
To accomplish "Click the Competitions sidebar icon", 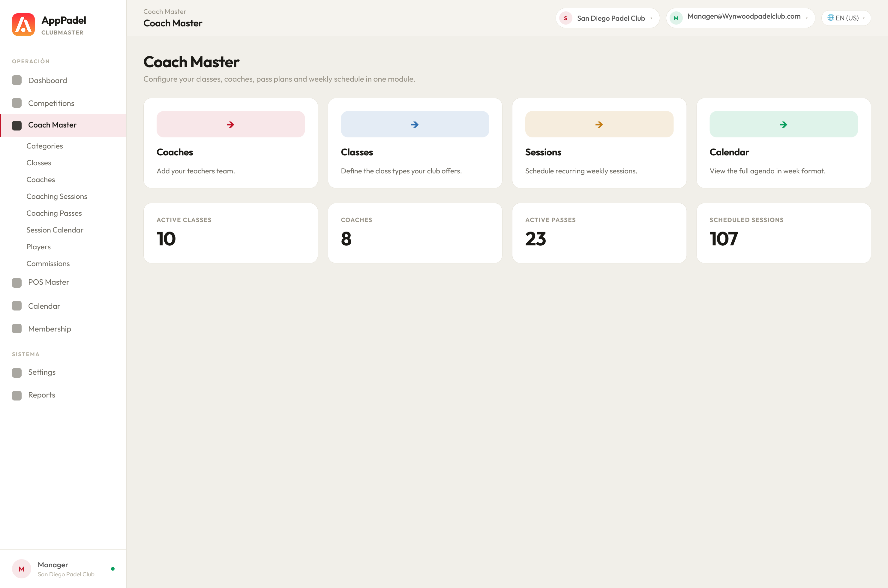I will pos(17,103).
